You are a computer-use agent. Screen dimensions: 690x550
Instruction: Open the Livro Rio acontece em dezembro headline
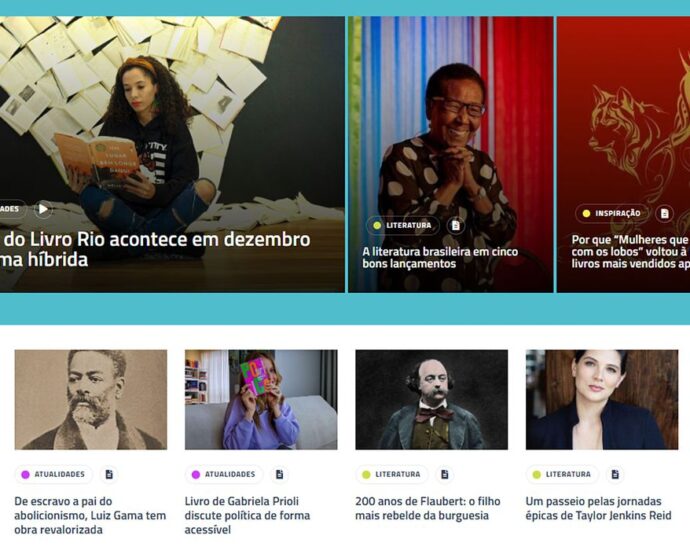[x=155, y=249]
